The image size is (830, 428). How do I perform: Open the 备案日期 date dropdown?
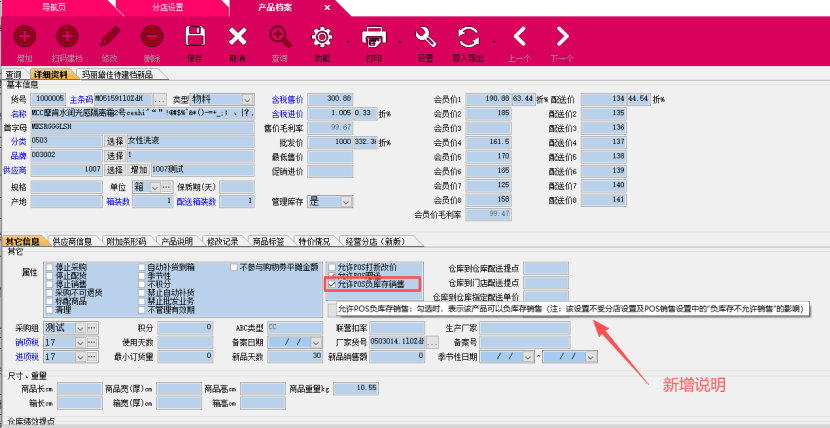[316, 342]
